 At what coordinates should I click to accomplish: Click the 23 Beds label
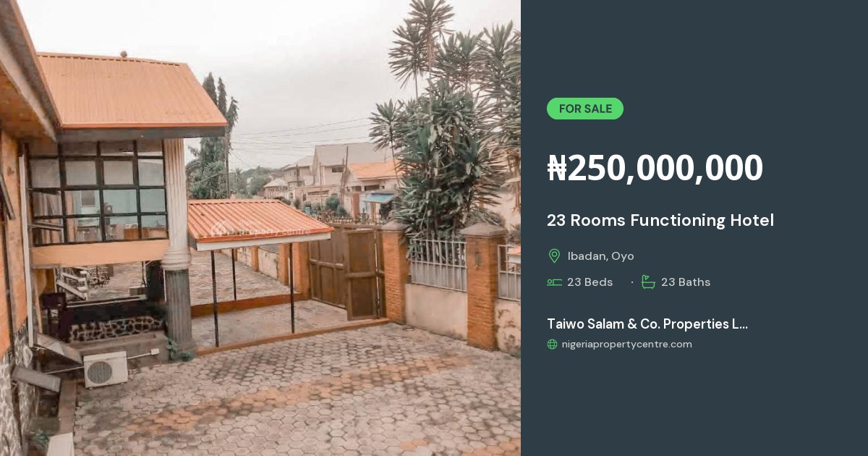(590, 282)
